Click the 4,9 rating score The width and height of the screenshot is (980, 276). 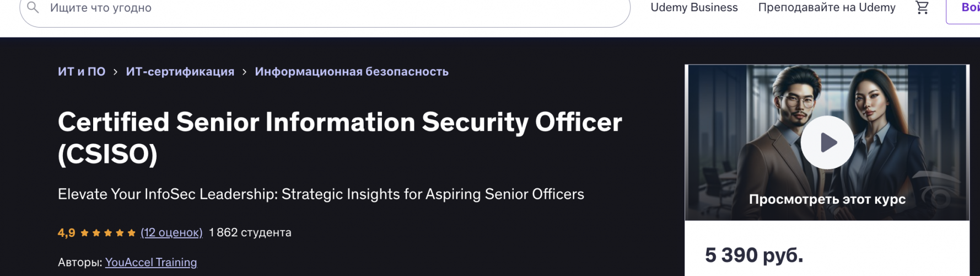click(66, 233)
